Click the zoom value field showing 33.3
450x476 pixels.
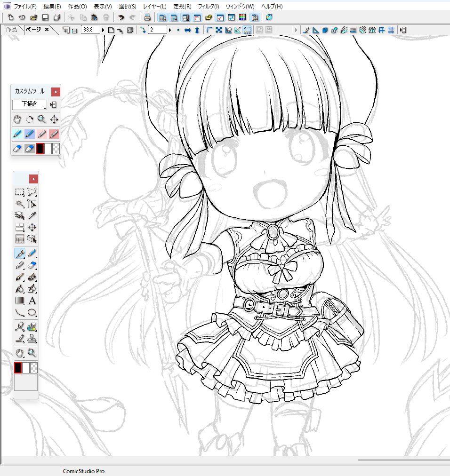pos(90,30)
